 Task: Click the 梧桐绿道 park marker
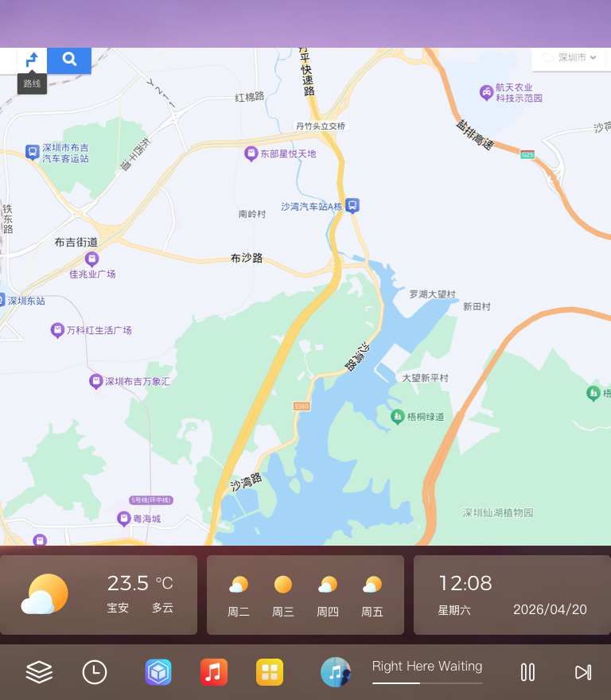click(x=397, y=417)
